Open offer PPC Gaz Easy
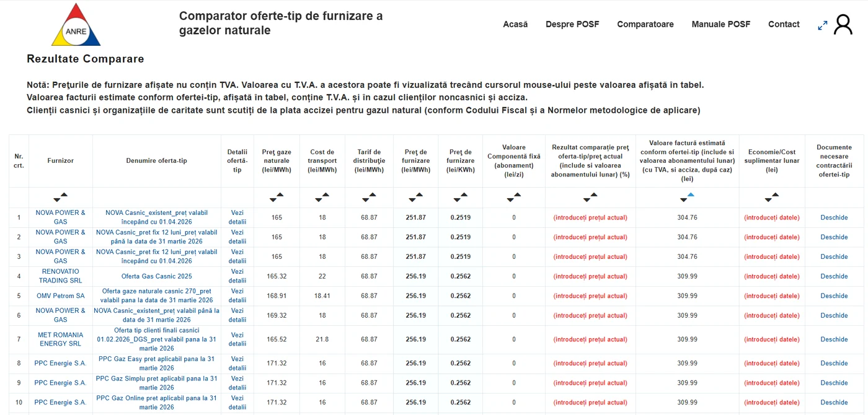Screen dimensions: 868x415 [157, 364]
